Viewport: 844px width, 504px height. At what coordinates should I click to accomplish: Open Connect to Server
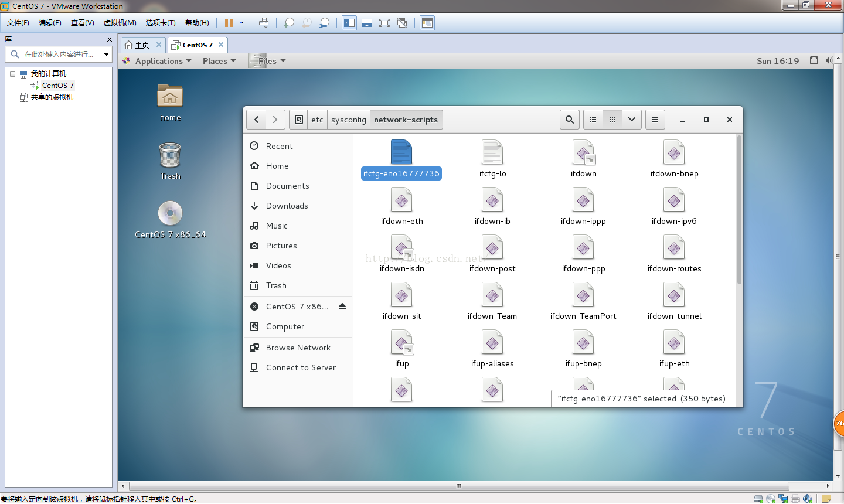301,367
